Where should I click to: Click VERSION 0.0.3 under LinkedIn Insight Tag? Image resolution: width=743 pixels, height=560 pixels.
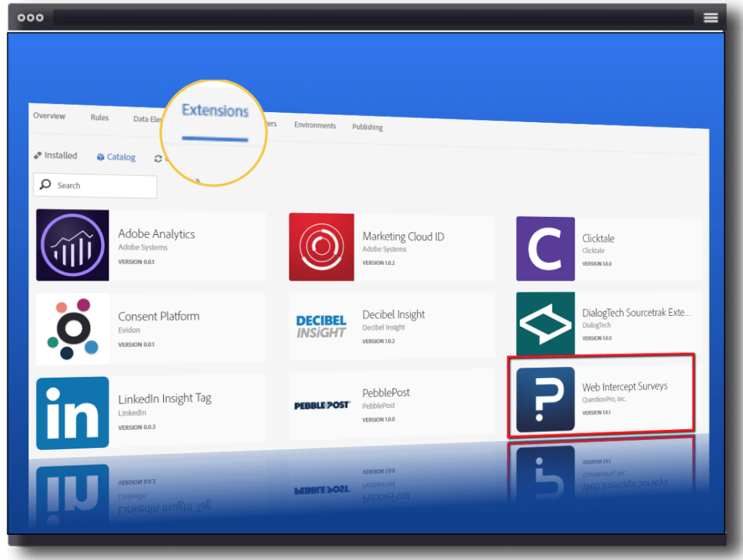pos(137,427)
